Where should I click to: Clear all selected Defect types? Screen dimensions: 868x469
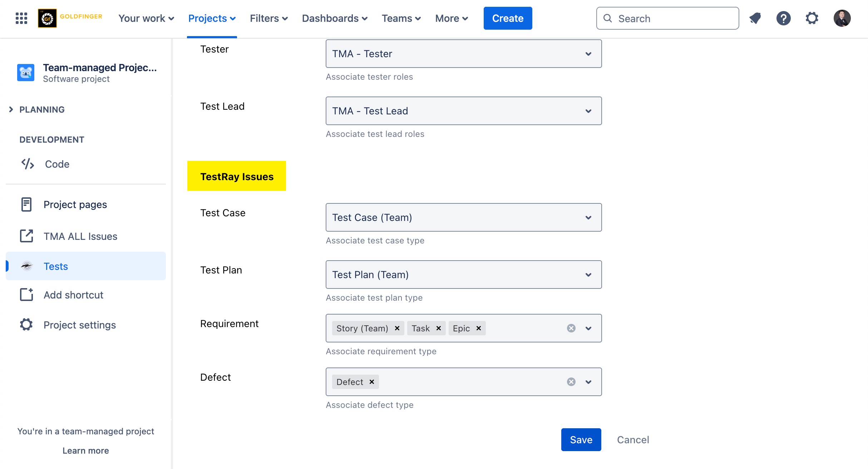pos(571,382)
